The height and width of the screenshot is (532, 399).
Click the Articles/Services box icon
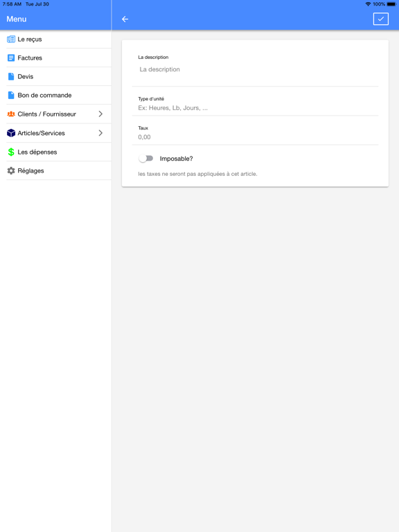(11, 133)
